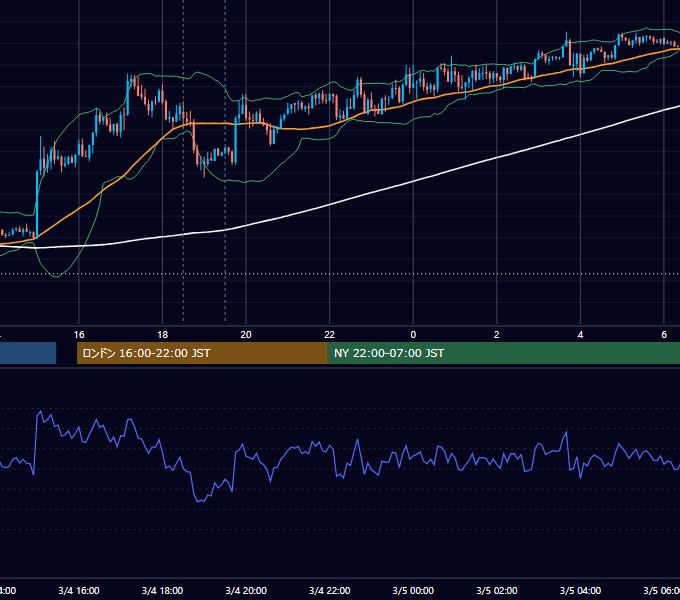Click hour label 20 on chart axis
This screenshot has width=680, height=600.
coord(246,335)
